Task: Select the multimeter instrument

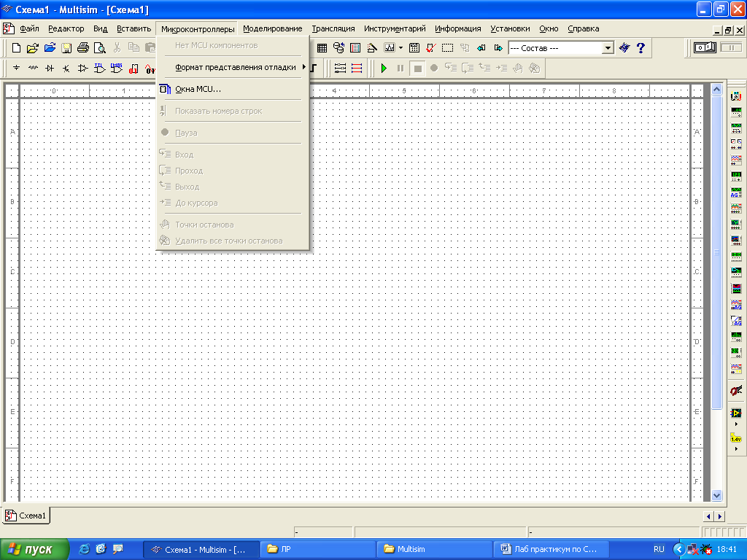Action: point(736,96)
